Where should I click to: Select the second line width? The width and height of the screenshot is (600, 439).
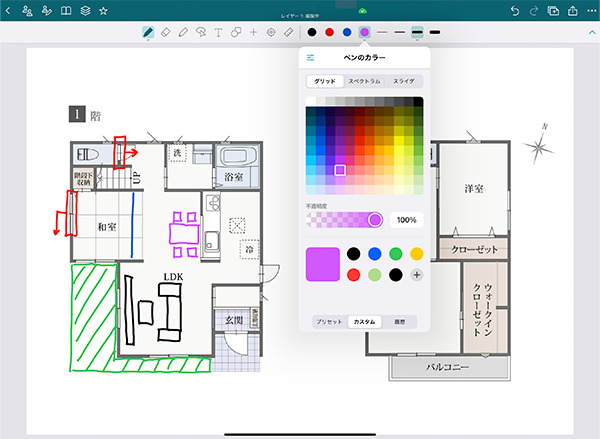399,33
